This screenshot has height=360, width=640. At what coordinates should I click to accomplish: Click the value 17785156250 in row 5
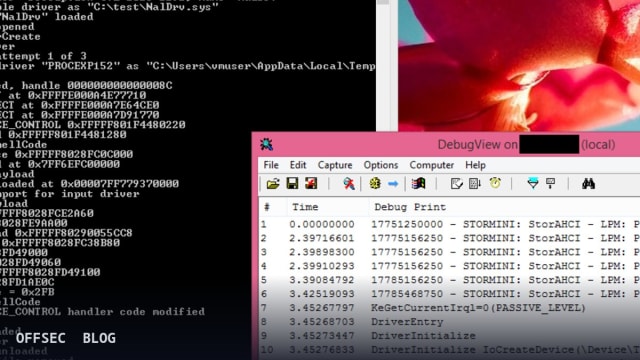tap(407, 280)
